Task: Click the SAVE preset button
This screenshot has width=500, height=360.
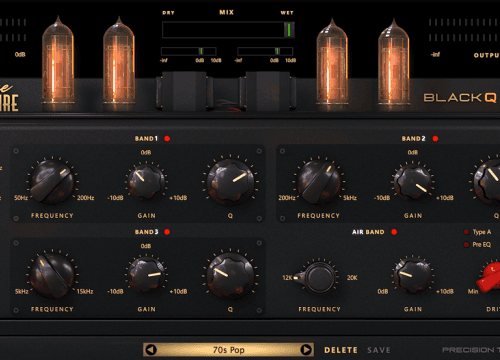Action: [379, 350]
